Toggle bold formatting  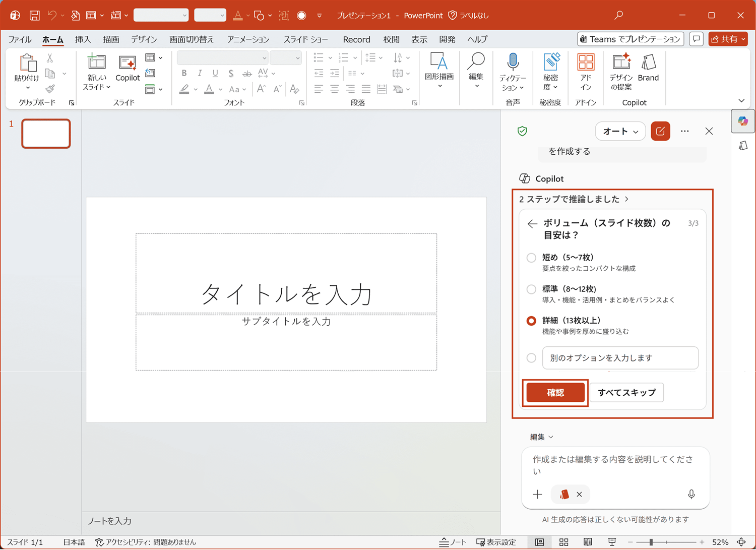(184, 74)
